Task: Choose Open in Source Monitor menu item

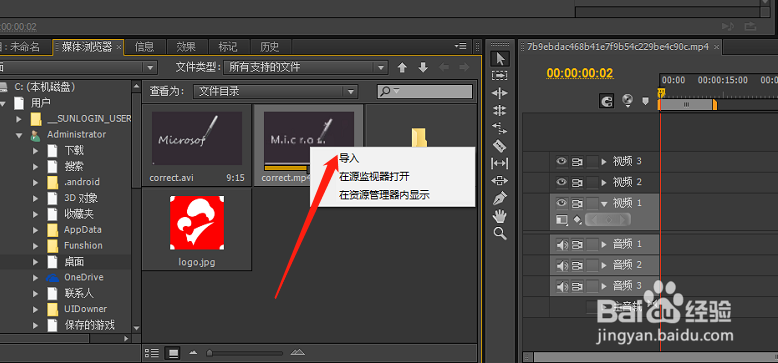Action: (374, 177)
